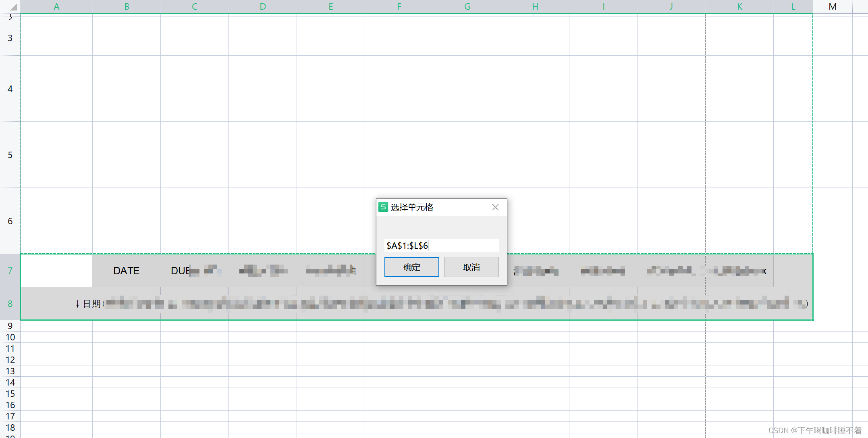Select row 16 header
The height and width of the screenshot is (438, 868).
click(x=10, y=405)
